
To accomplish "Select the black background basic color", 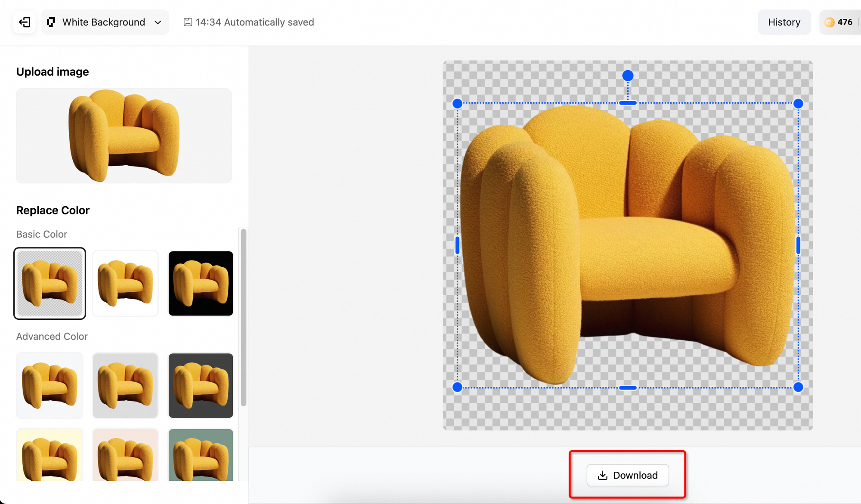I will [201, 283].
